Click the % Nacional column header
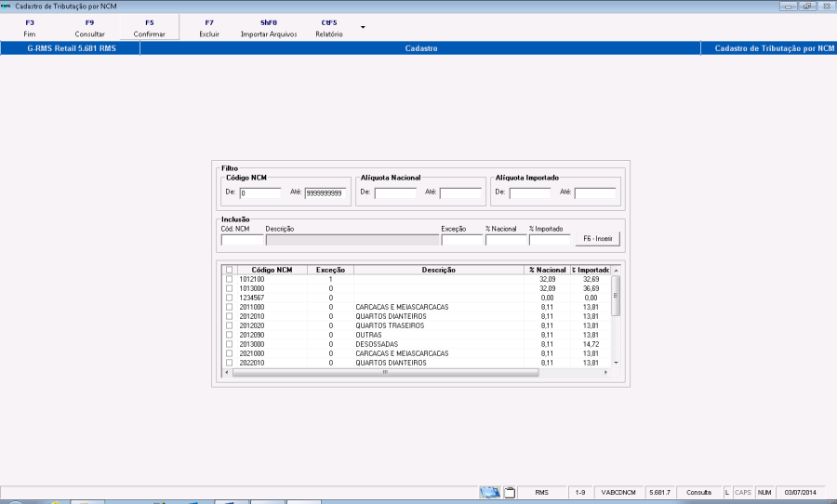This screenshot has width=837, height=504. tap(547, 271)
